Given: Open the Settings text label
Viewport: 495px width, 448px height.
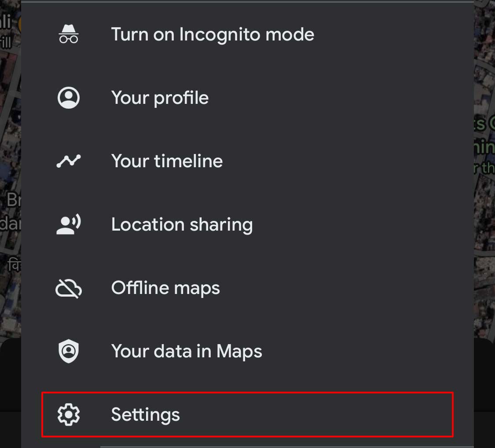Looking at the screenshot, I should [146, 415].
